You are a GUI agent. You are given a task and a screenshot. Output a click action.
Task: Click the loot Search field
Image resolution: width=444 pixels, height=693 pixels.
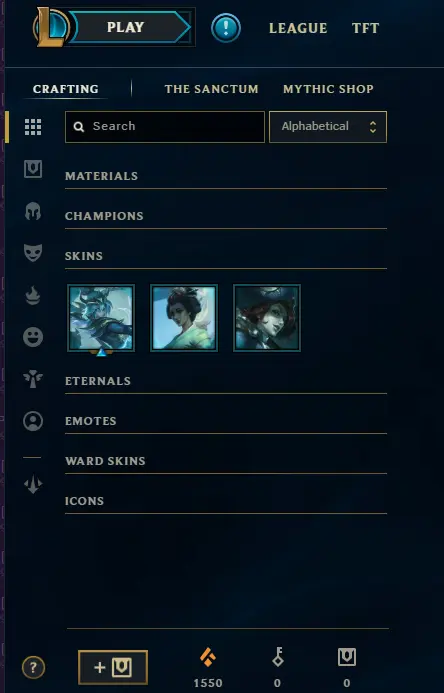[x=165, y=127]
